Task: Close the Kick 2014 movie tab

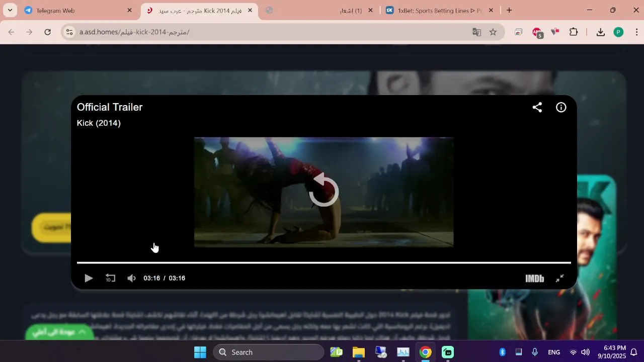Action: 250,10
